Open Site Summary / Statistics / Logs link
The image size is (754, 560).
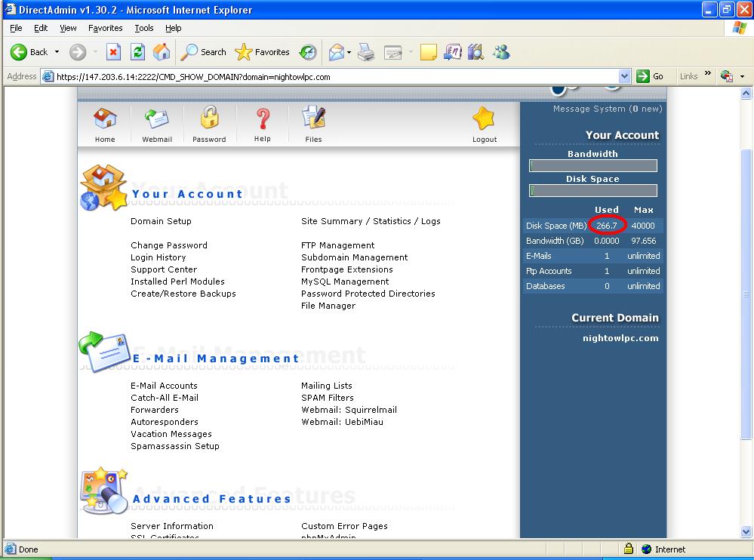pyautogui.click(x=371, y=221)
